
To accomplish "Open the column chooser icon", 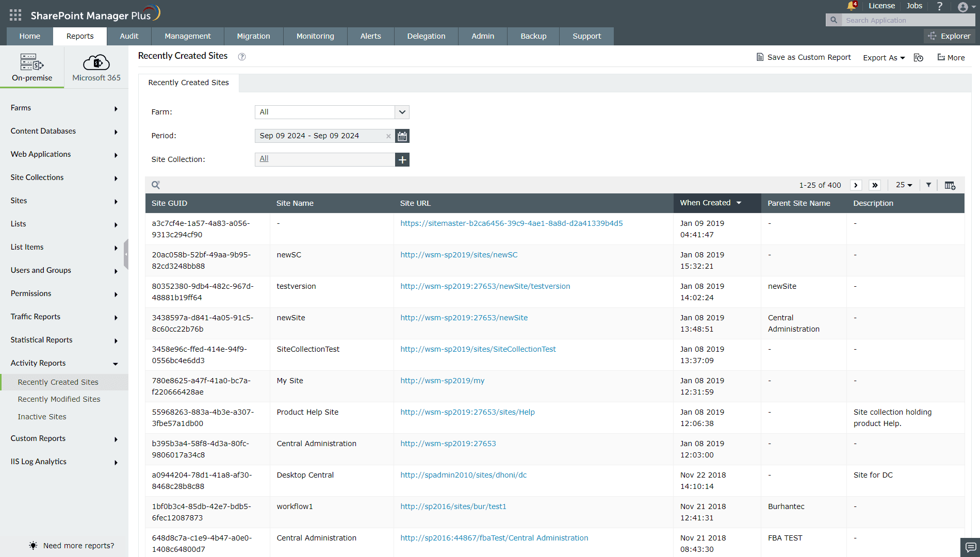I will point(950,185).
